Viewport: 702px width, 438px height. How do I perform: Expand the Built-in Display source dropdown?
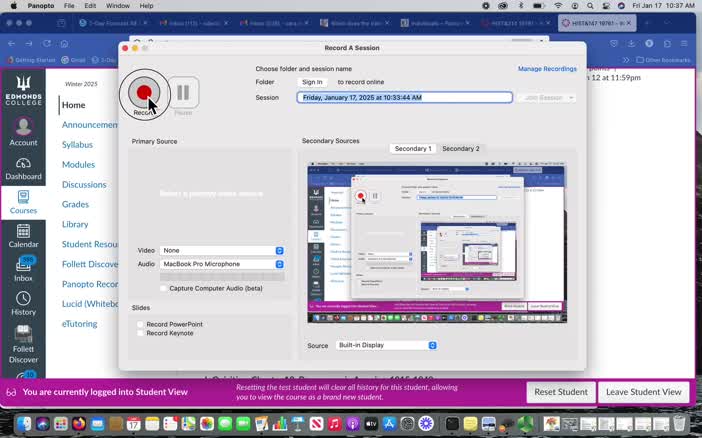[387, 345]
